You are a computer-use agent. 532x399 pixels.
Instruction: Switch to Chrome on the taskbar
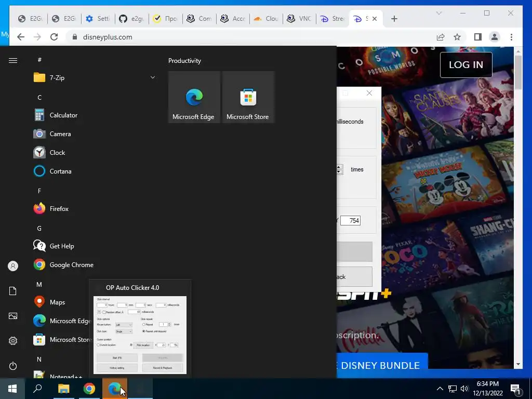click(x=89, y=389)
